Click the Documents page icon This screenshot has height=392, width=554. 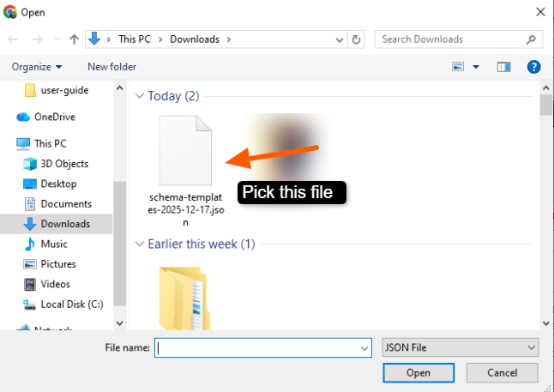tap(30, 204)
